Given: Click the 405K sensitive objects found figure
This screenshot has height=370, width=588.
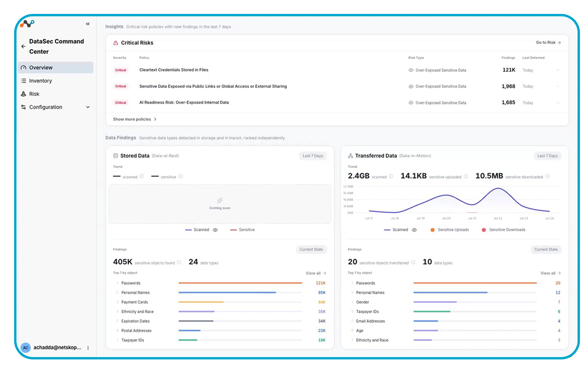Looking at the screenshot, I should point(122,262).
